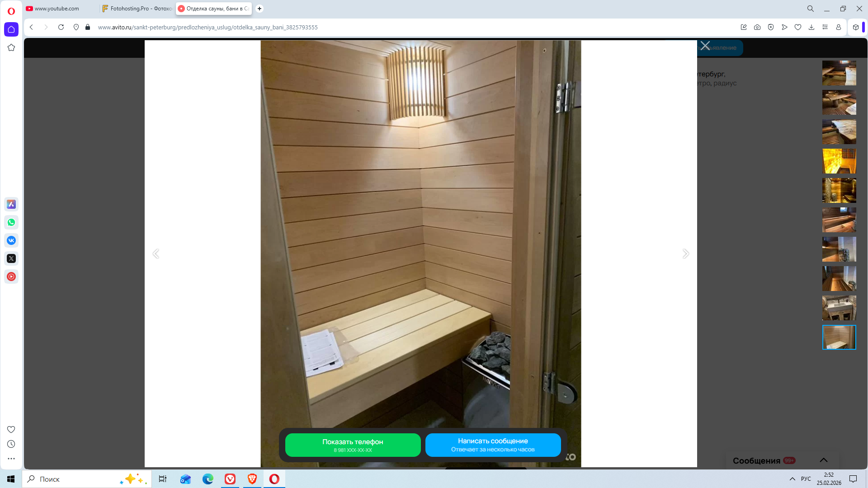Open VK messenger in the sidebar

click(x=11, y=240)
